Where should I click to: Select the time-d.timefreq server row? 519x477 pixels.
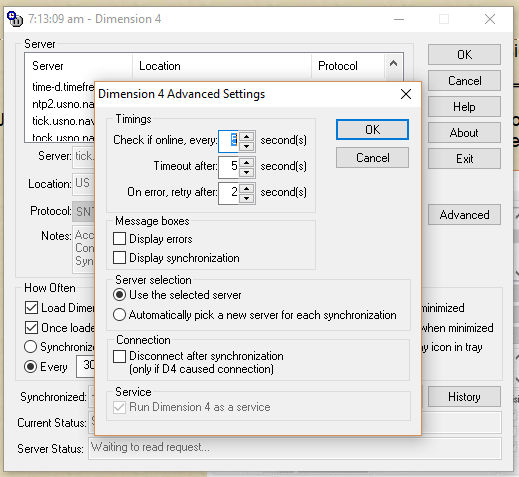(63, 87)
